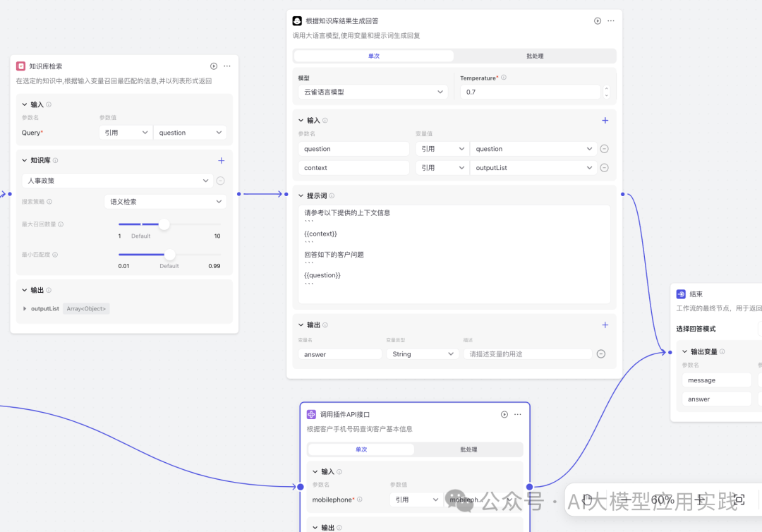Screen dimensions: 762x532
Task: Switch LLM node to 批处理 tab
Action: tap(535, 56)
